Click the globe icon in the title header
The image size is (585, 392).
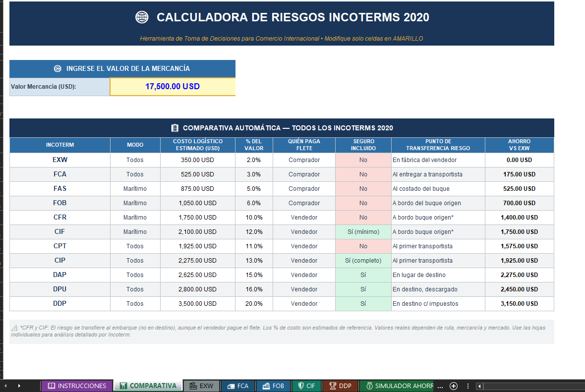point(142,17)
